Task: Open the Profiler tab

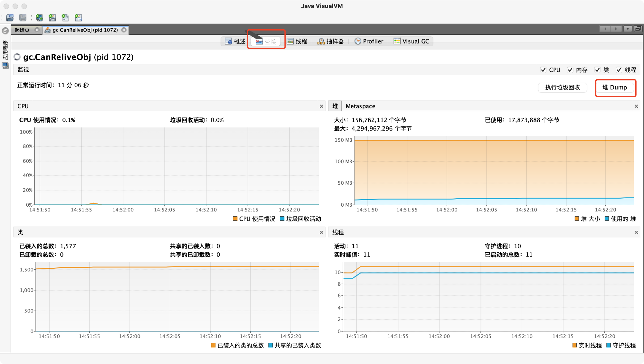Action: (x=369, y=41)
